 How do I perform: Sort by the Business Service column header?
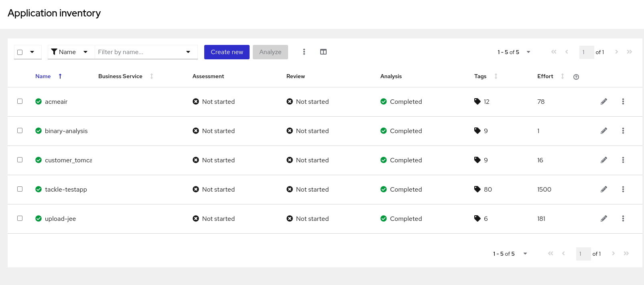point(120,76)
